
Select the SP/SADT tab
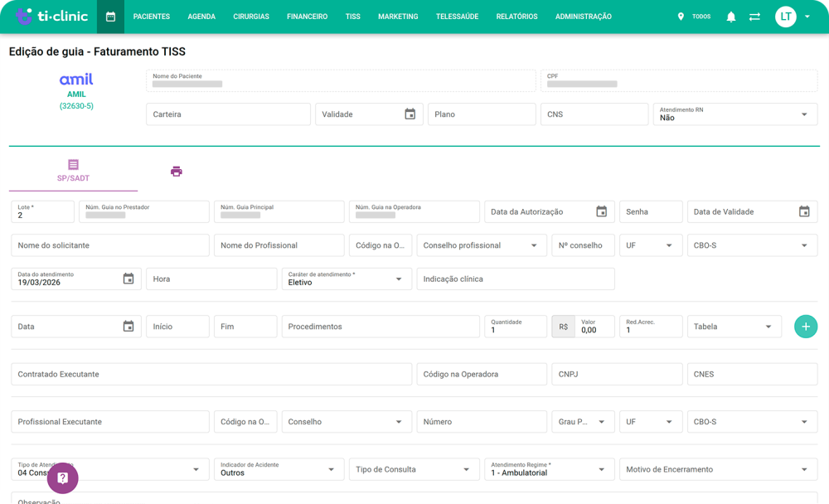(74, 173)
